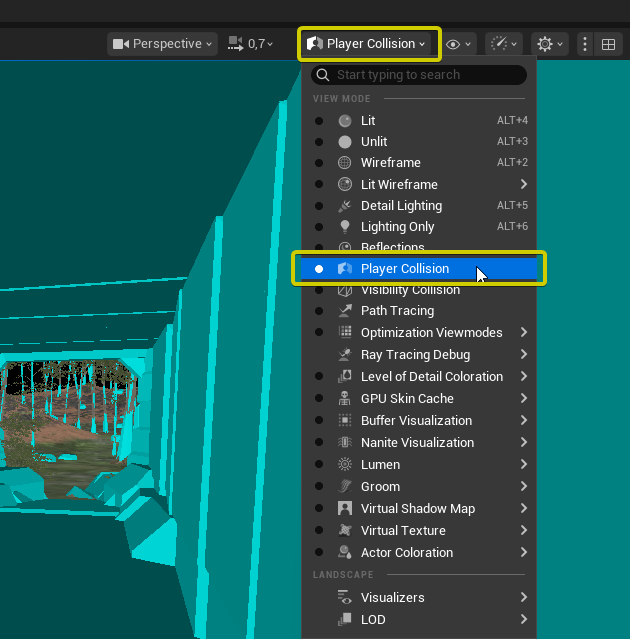
Task: Expand the Nanite Visualization submenu arrow
Action: point(524,443)
